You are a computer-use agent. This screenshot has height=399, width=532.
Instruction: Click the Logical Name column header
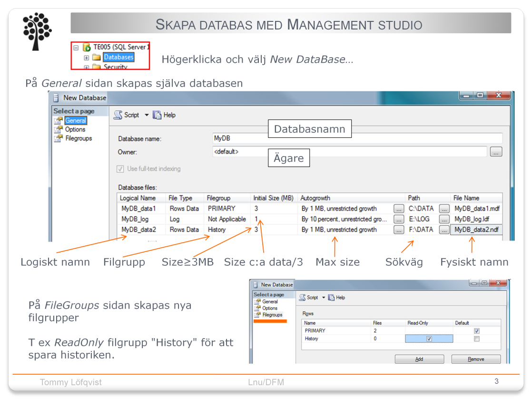click(x=141, y=198)
